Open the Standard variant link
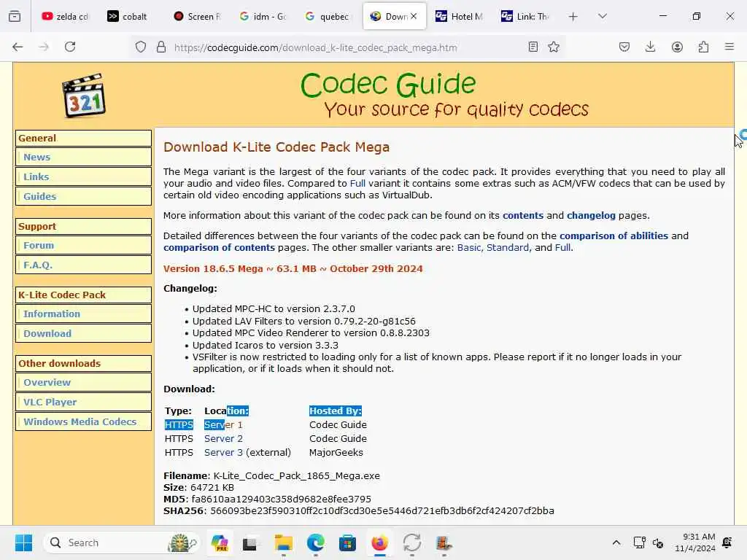 pyautogui.click(x=508, y=248)
